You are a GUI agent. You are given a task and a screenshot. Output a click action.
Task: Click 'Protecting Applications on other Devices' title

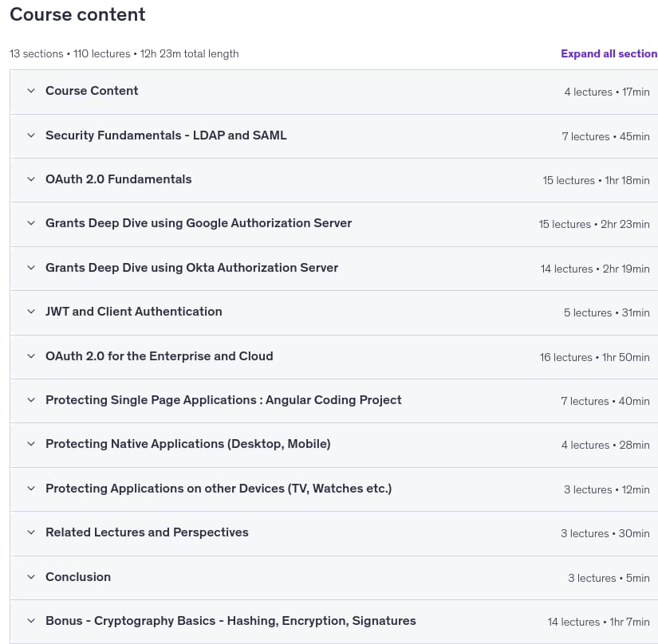pyautogui.click(x=219, y=489)
